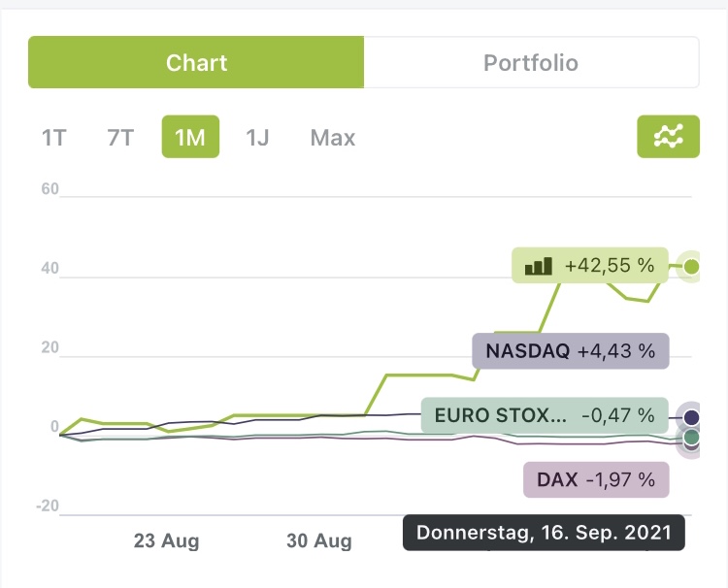Select the 1T time range

pos(53,137)
